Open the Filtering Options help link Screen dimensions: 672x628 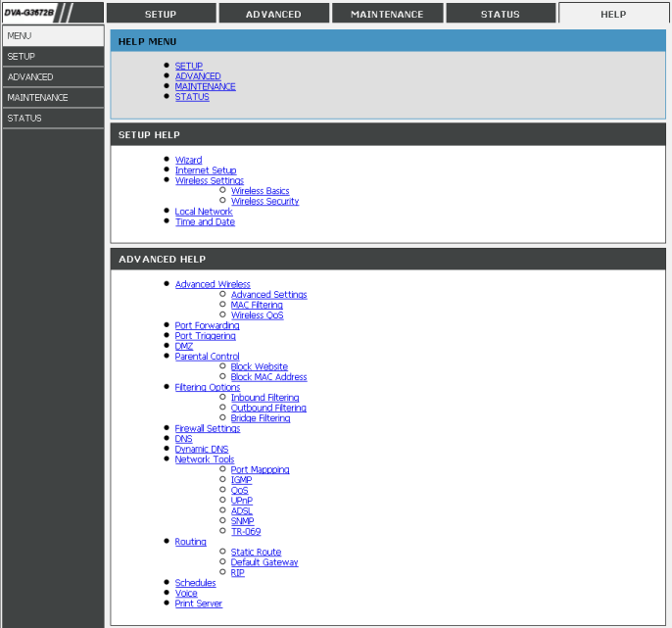click(208, 387)
